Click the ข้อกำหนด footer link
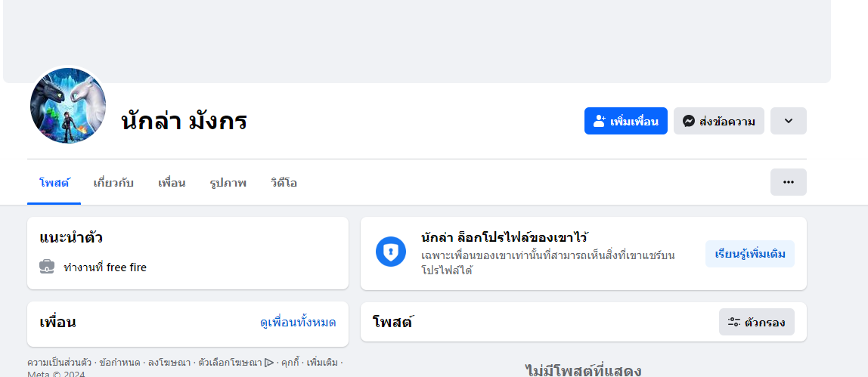The image size is (868, 377). click(119, 363)
